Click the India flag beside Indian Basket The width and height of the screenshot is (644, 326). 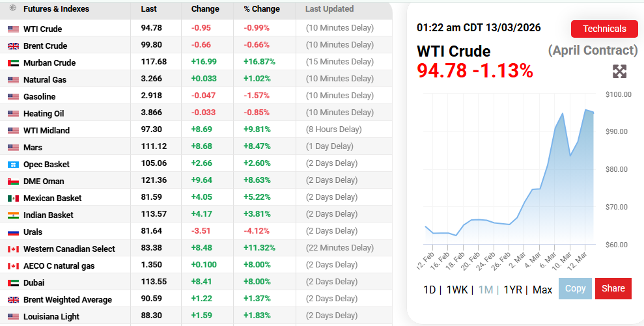(x=13, y=215)
